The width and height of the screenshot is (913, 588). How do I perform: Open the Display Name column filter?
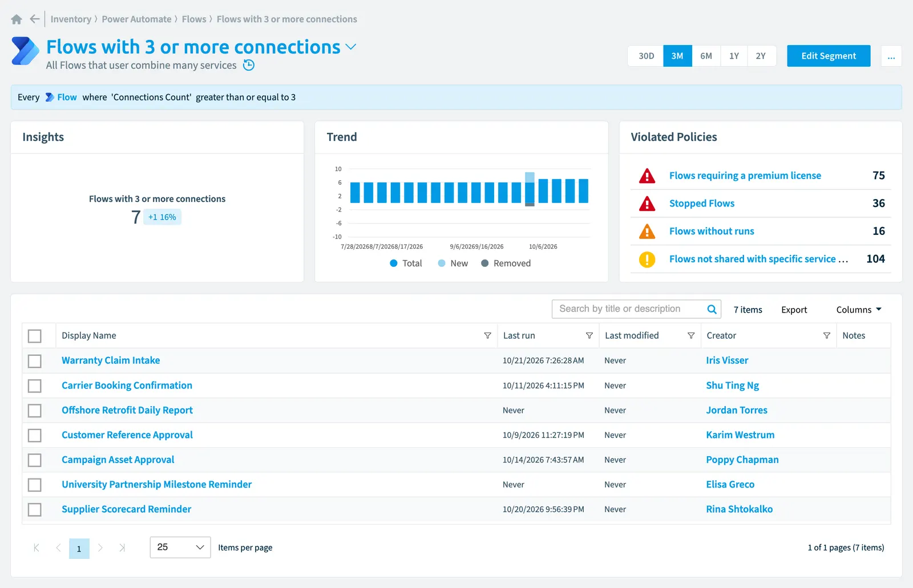[487, 335]
